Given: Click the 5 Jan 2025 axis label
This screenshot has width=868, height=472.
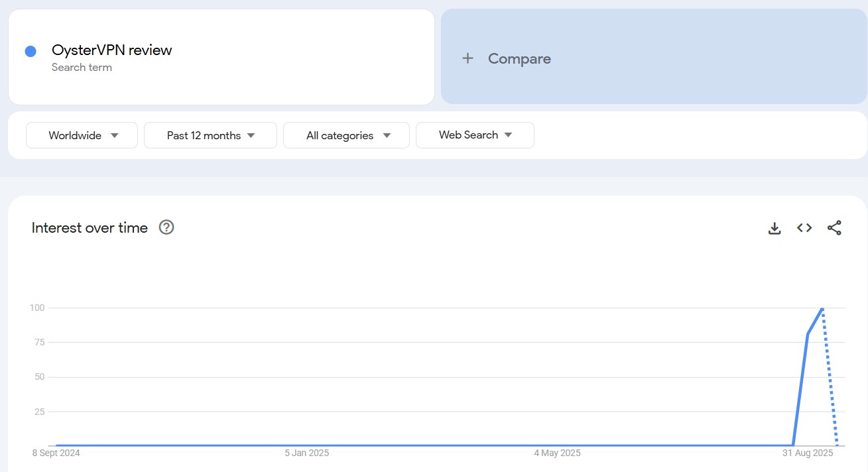Looking at the screenshot, I should coord(307,453).
